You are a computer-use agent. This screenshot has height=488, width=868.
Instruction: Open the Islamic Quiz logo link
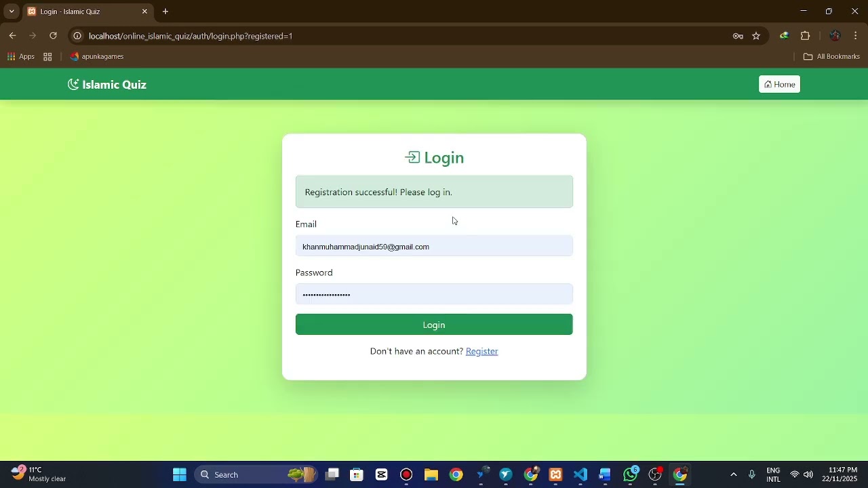click(107, 85)
